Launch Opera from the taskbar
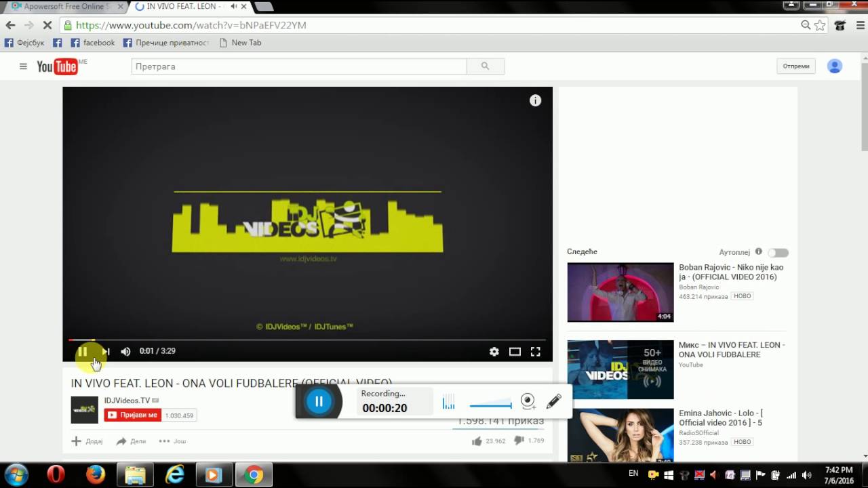This screenshot has height=488, width=868. [x=56, y=475]
